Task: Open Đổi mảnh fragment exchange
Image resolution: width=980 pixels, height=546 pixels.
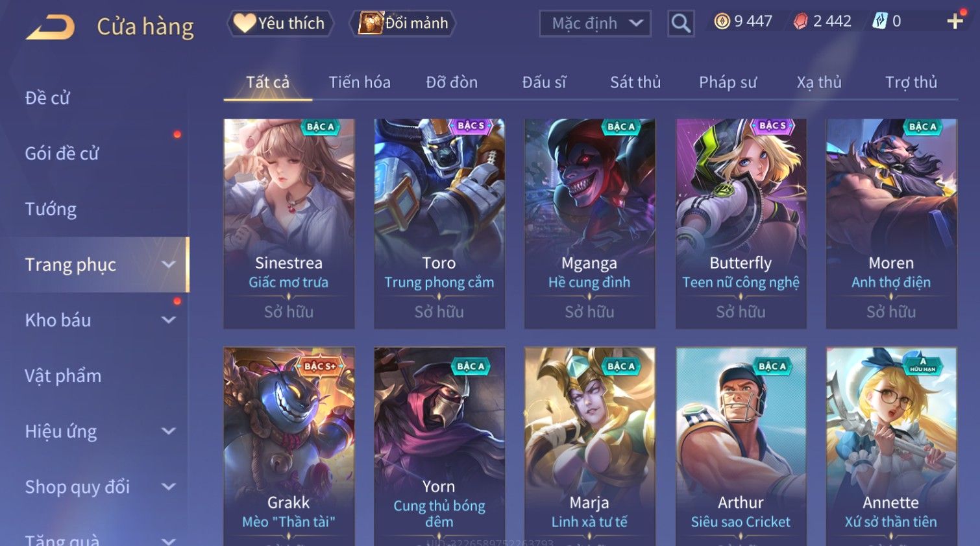Action: click(x=403, y=23)
